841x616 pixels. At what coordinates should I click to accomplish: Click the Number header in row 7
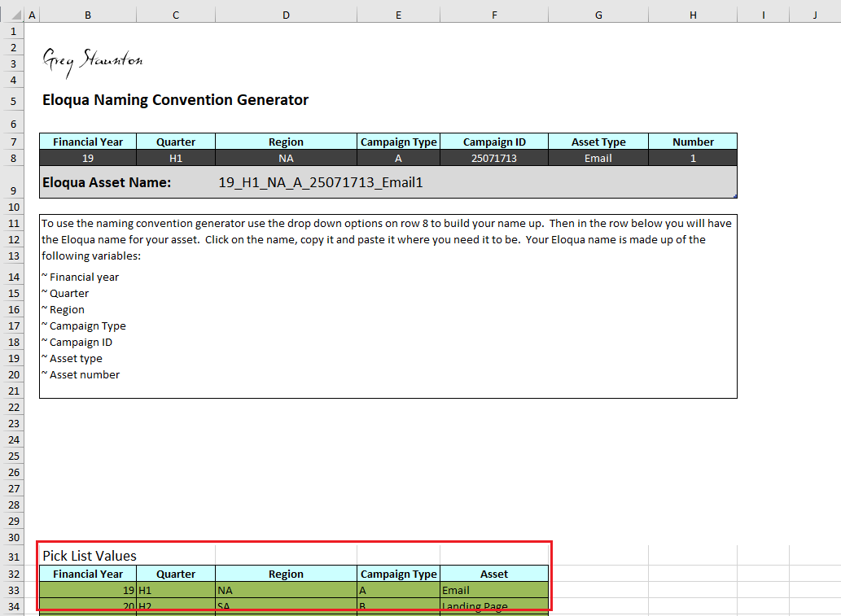point(693,142)
